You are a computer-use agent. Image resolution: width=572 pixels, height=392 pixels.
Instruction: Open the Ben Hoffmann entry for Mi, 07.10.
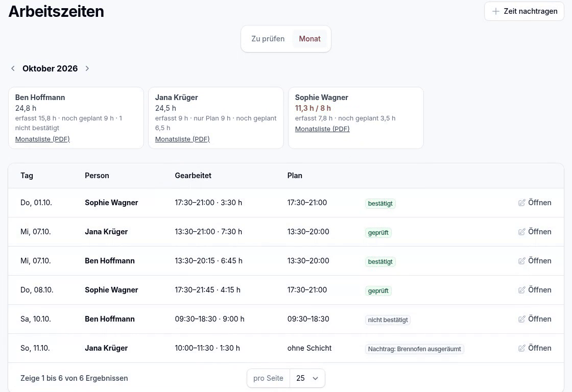(535, 261)
